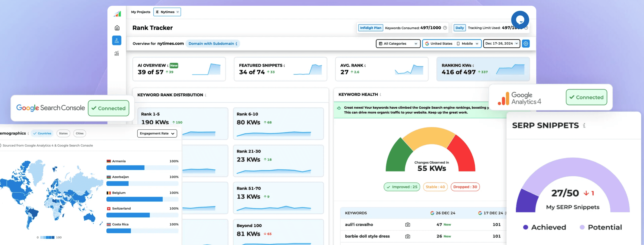Open the Featured Snippets card
Screen dimensions: 644x245
(x=280, y=69)
